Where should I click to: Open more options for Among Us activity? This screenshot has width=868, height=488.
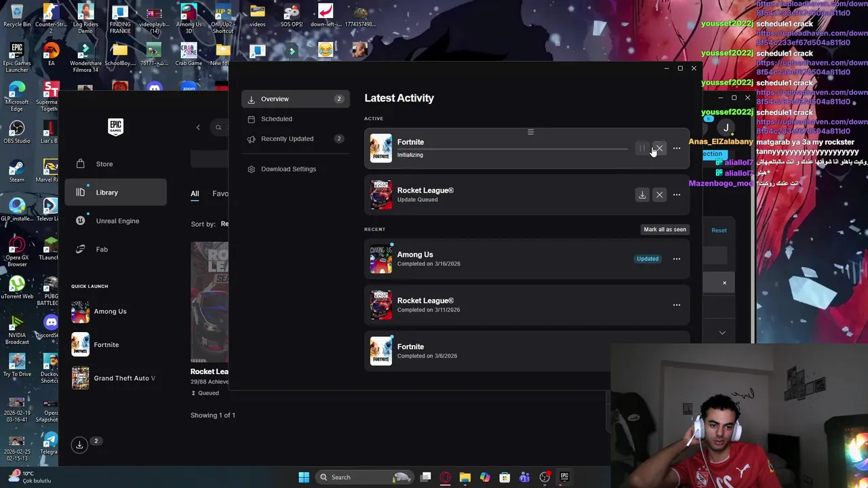676,259
